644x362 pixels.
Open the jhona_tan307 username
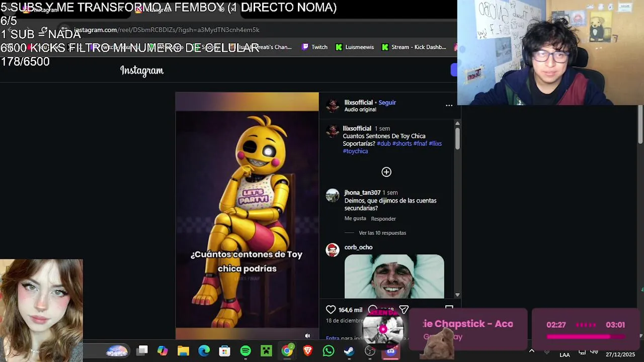point(362,193)
